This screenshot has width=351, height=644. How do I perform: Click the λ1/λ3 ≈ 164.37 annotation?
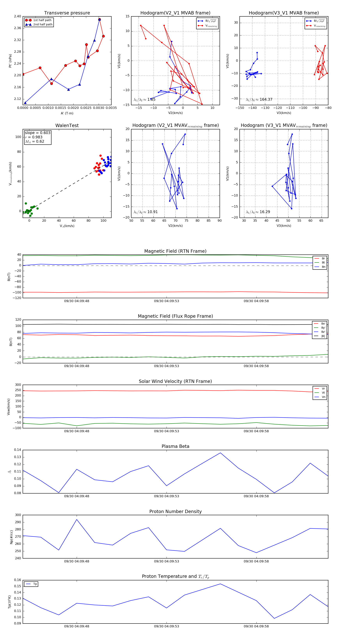click(x=259, y=100)
